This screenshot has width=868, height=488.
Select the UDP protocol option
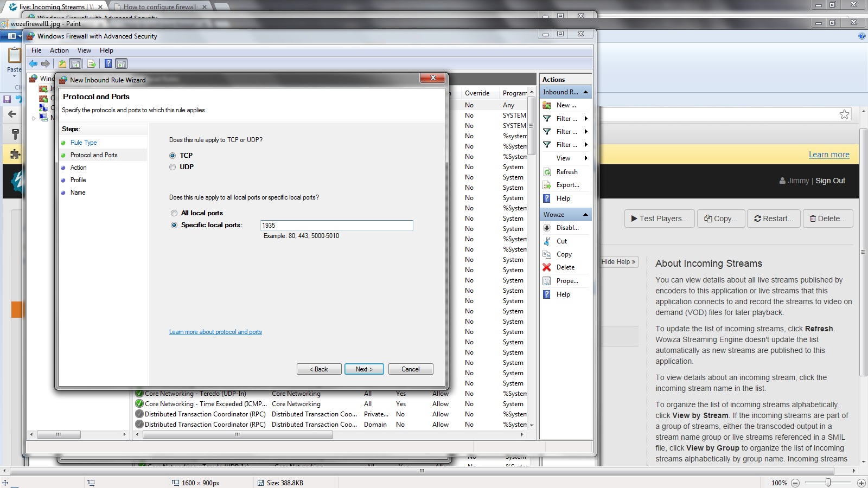point(173,167)
